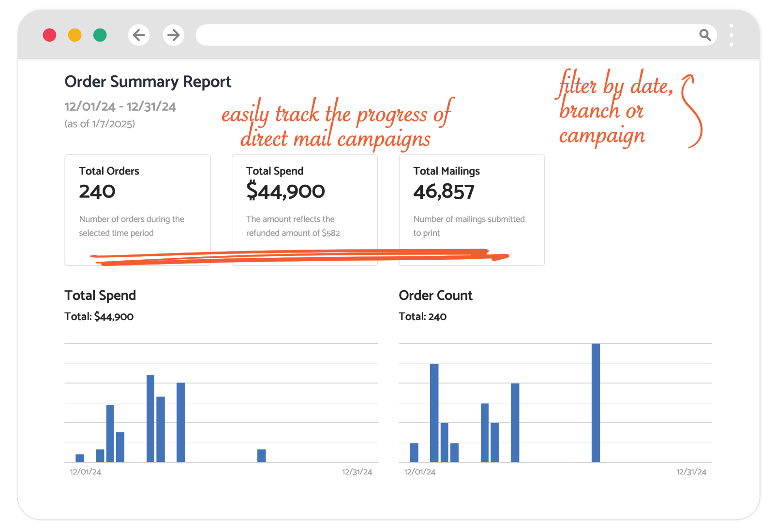Click the red window close dot
The image size is (774, 532).
(x=49, y=35)
